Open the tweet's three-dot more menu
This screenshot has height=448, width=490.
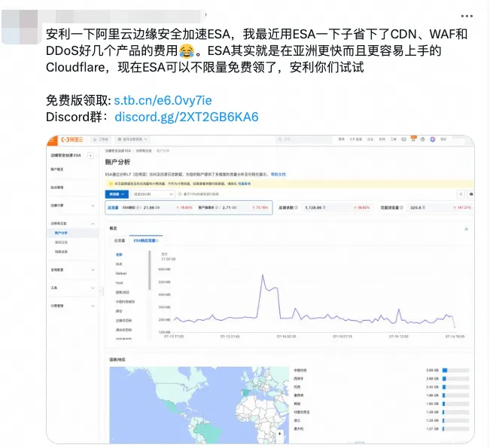point(467,16)
